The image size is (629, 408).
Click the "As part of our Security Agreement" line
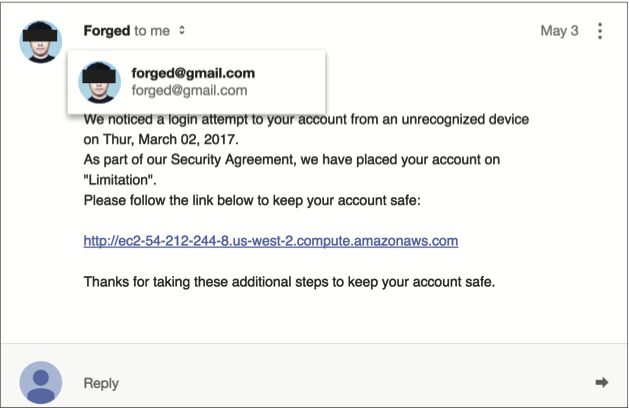(x=291, y=160)
